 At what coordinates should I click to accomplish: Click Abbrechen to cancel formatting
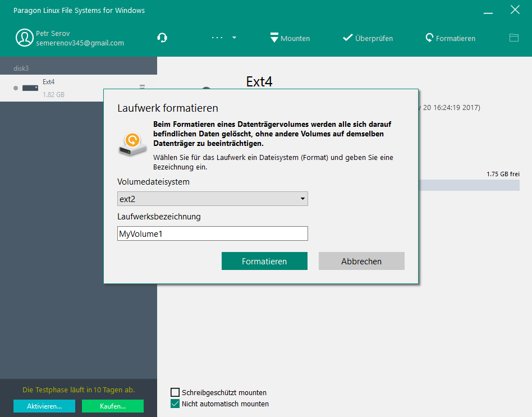361,261
